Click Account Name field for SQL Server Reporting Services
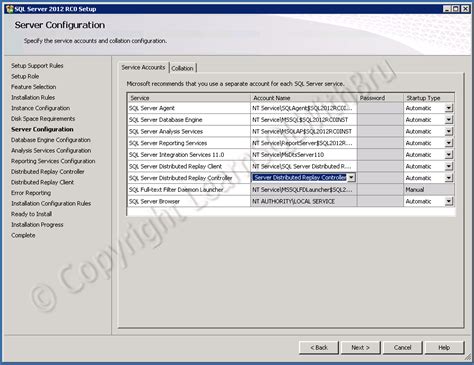Image resolution: width=474 pixels, height=365 pixels. tap(304, 143)
